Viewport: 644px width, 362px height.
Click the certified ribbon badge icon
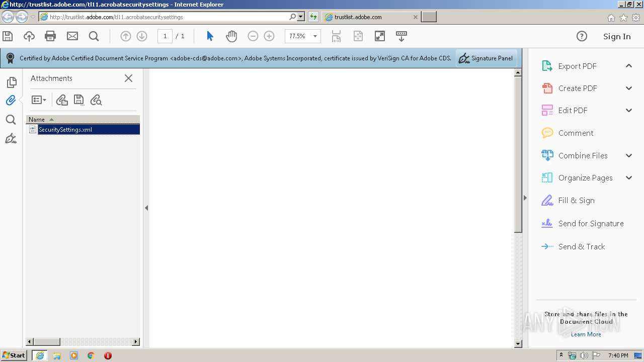pyautogui.click(x=10, y=58)
